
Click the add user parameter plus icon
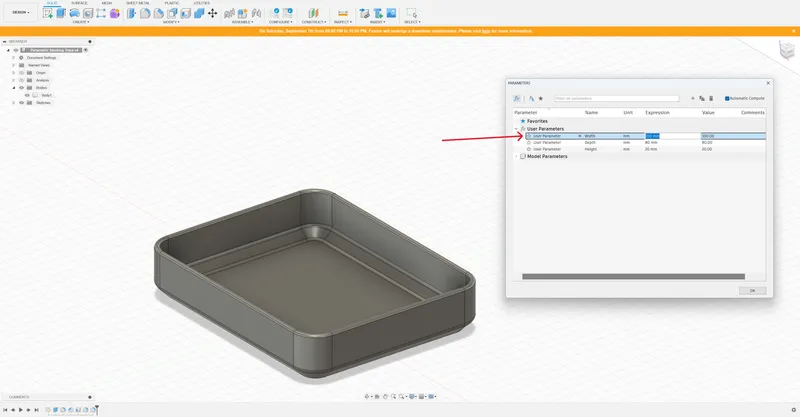click(x=692, y=98)
